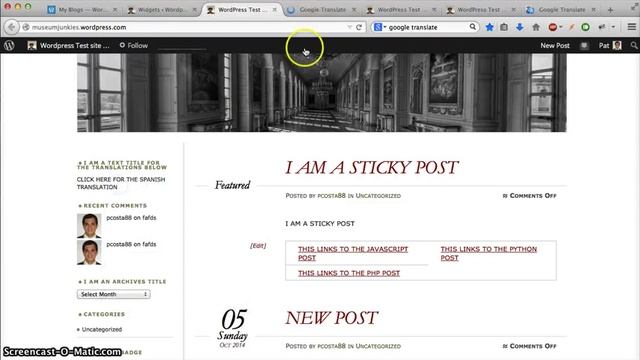The image size is (640, 360).
Task: Open a new tab with plus button
Action: [611, 10]
